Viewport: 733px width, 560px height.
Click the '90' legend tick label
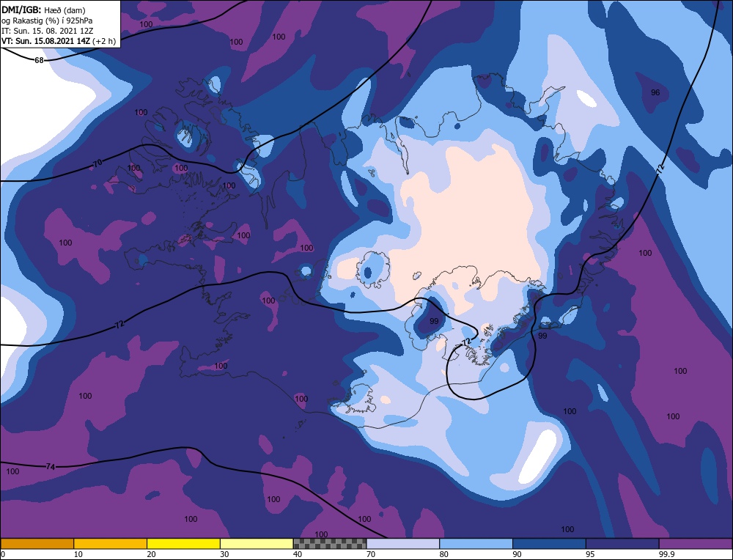click(517, 554)
